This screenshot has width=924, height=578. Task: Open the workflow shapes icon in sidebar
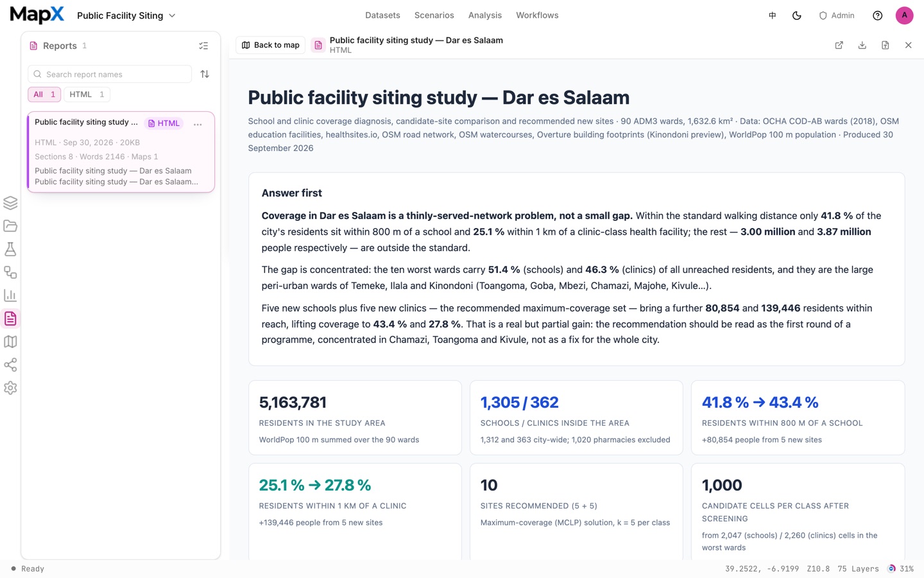click(10, 272)
